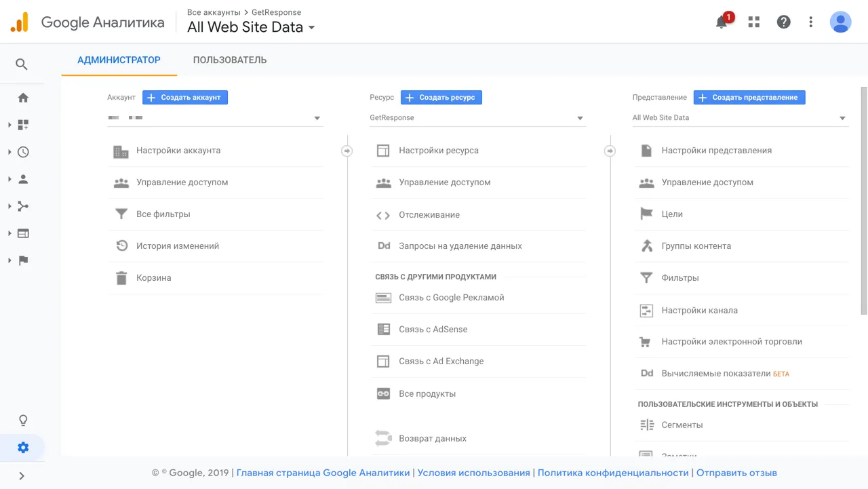Open Политика конфиденциальности link
Screen dimensions: 868x489
[x=613, y=473]
